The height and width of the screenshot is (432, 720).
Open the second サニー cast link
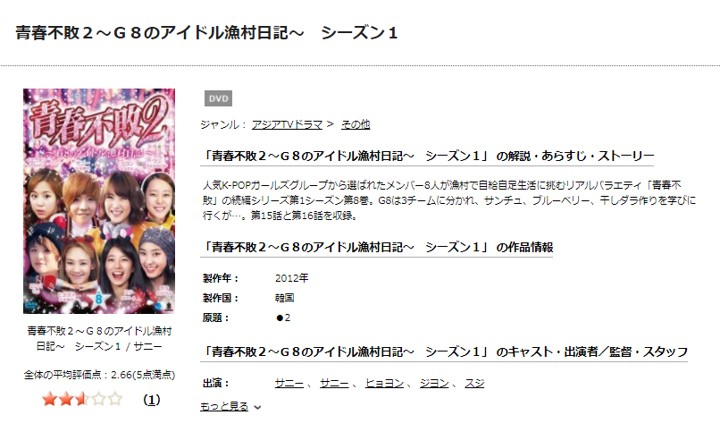click(334, 383)
